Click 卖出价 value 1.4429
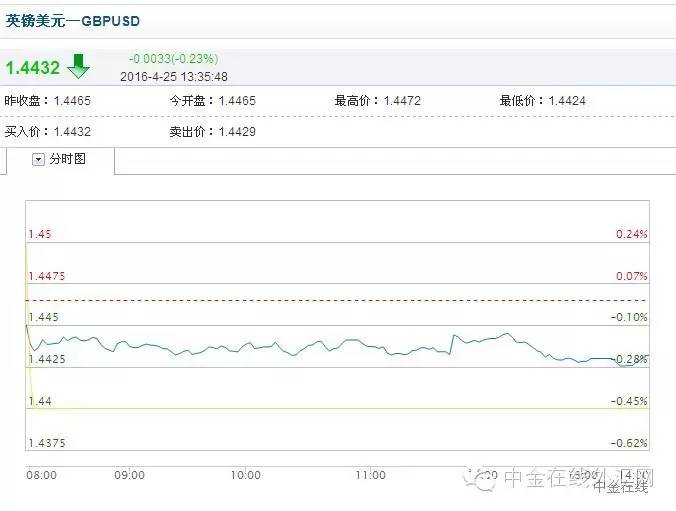676x511 pixels. 237,132
